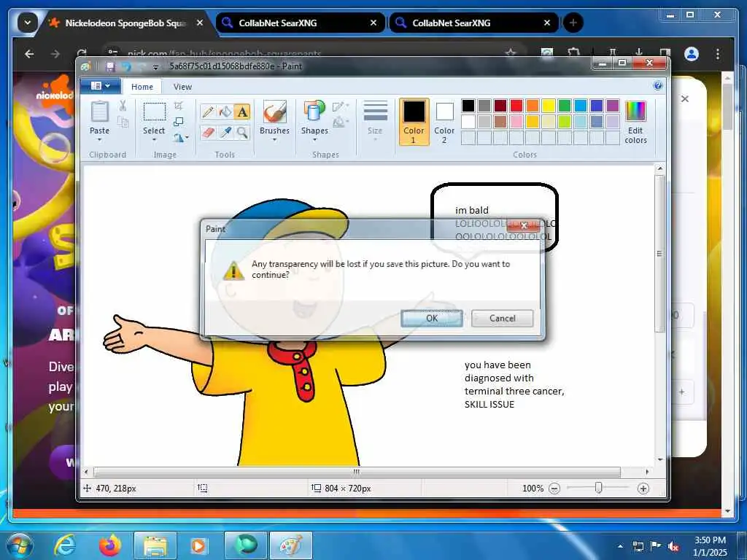Click the Paint taskbar button
Screen dimensions: 747x560
pyautogui.click(x=291, y=545)
